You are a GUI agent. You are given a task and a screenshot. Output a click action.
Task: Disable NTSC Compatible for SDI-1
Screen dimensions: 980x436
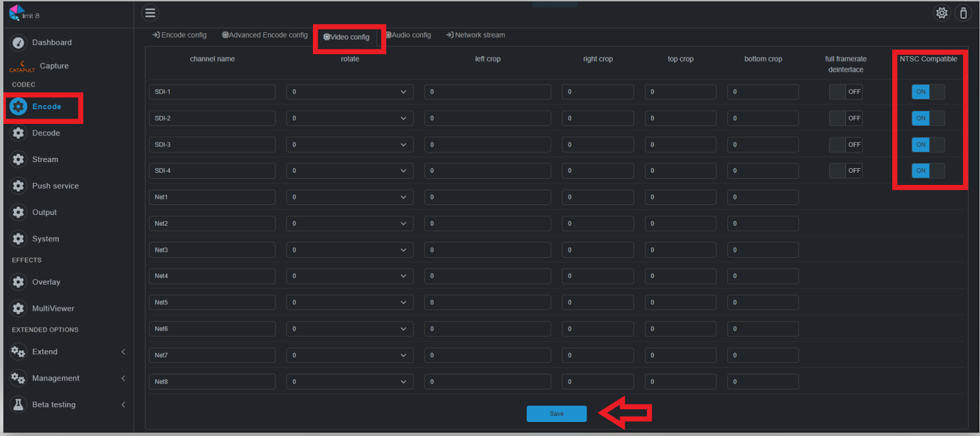point(928,92)
